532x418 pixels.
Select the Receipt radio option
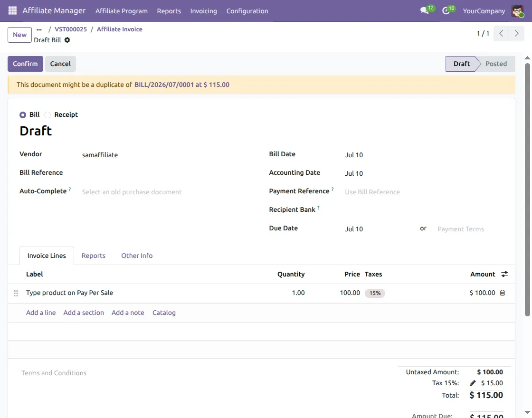(47, 114)
